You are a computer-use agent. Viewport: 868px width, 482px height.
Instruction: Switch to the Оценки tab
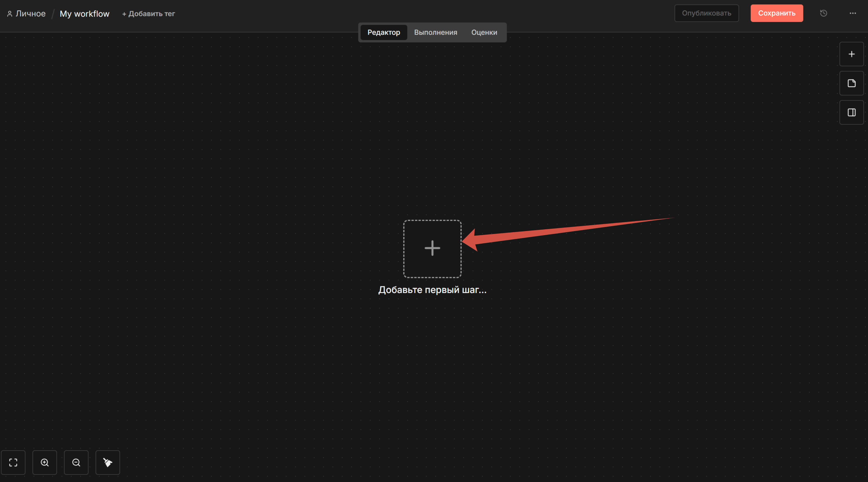(484, 32)
